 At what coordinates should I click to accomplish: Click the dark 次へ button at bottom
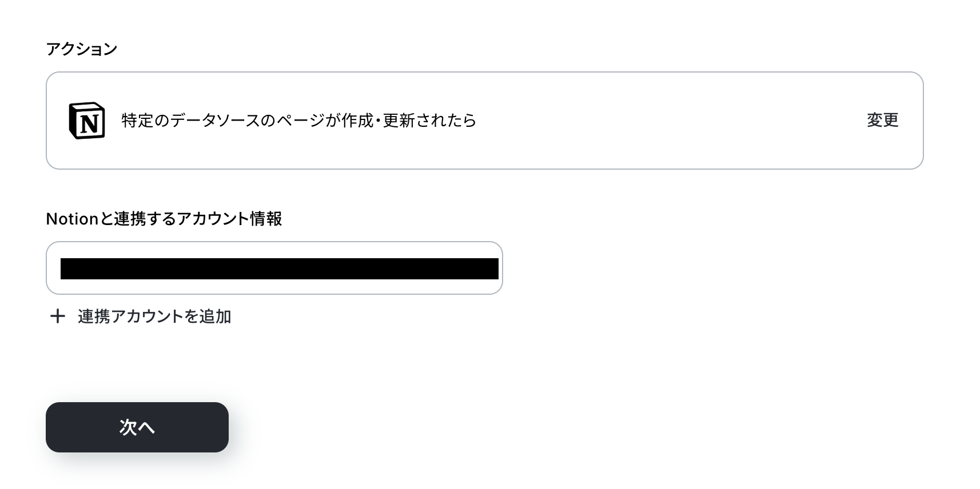click(x=137, y=427)
